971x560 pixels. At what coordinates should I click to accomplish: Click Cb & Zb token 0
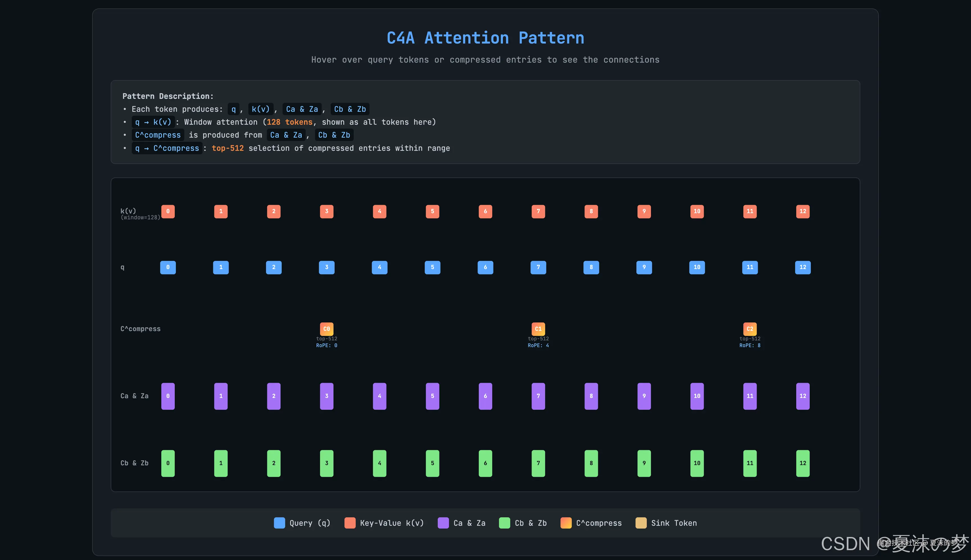coord(168,463)
